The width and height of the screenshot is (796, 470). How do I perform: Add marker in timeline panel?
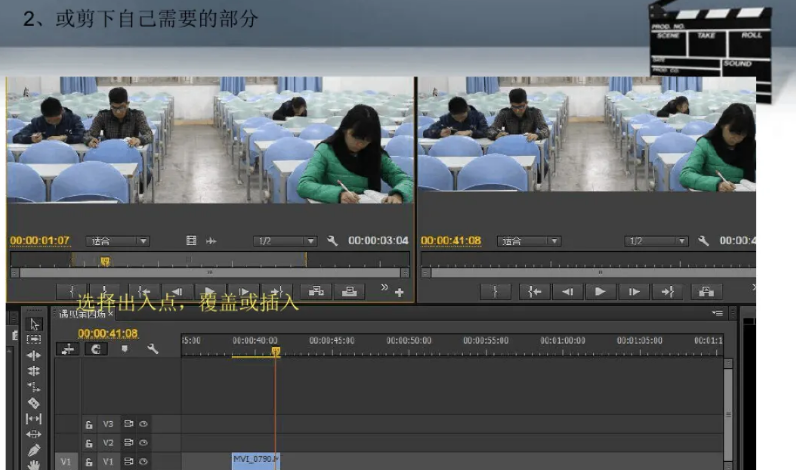pyautogui.click(x=124, y=349)
